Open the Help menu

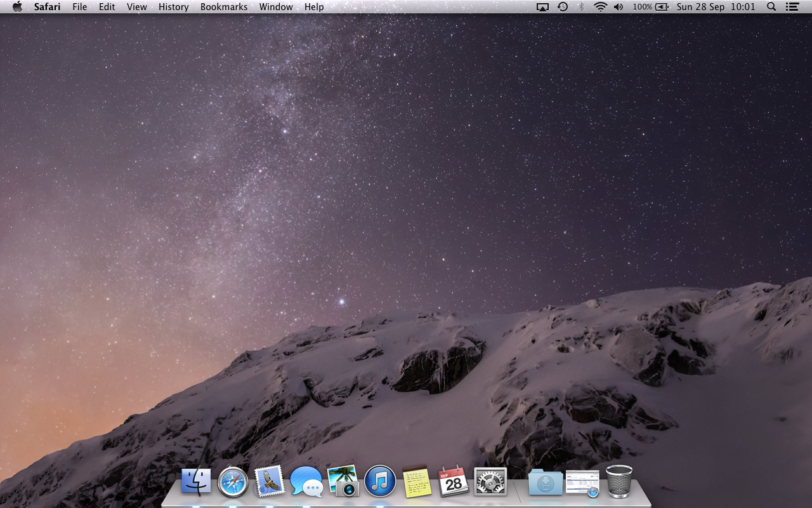point(314,7)
